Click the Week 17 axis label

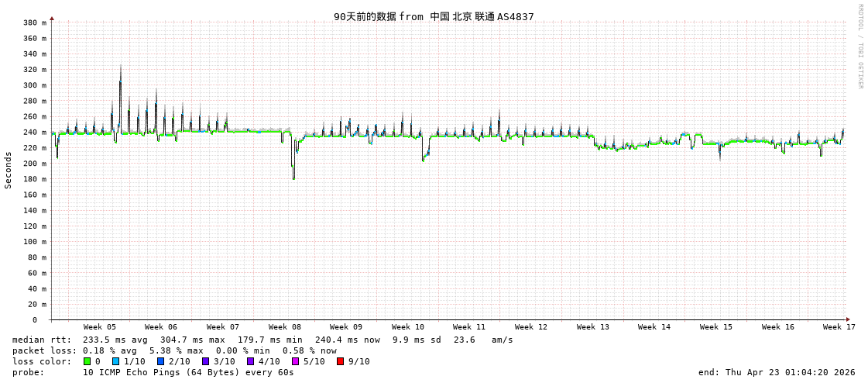[839, 327]
